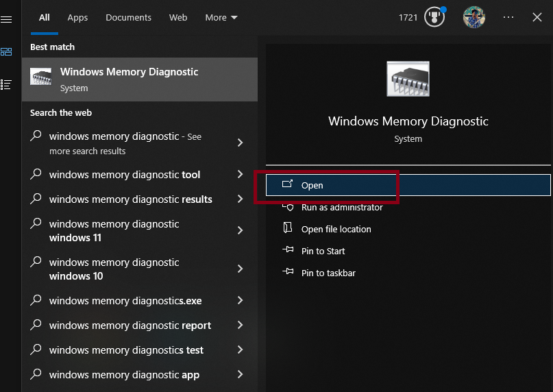Click the Open file location icon
The width and height of the screenshot is (553, 392).
click(x=288, y=229)
